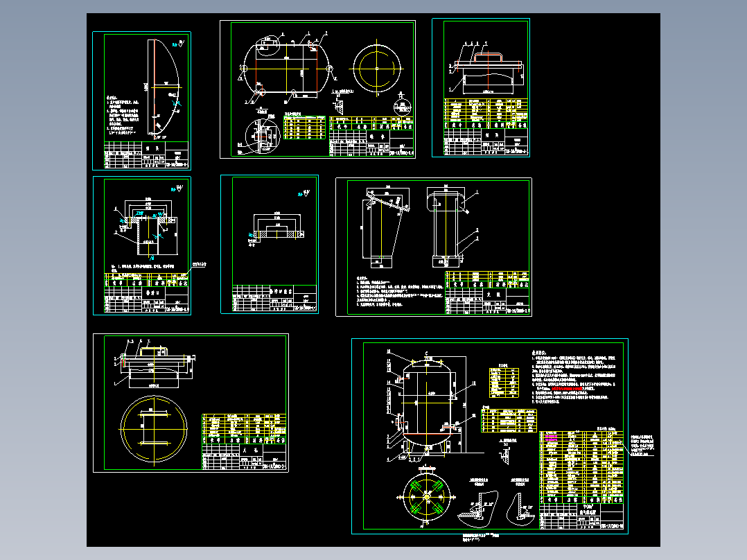Screen dimensions: 747x560
Task: Select the manhole cover side view in bottom-left sheet
Action: (156, 365)
